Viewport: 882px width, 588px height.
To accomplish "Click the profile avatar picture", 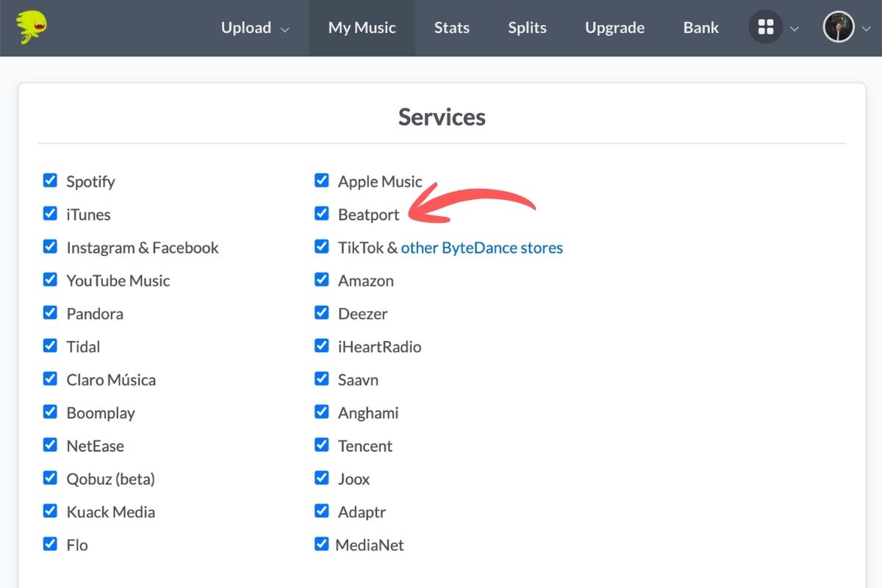I will point(839,28).
